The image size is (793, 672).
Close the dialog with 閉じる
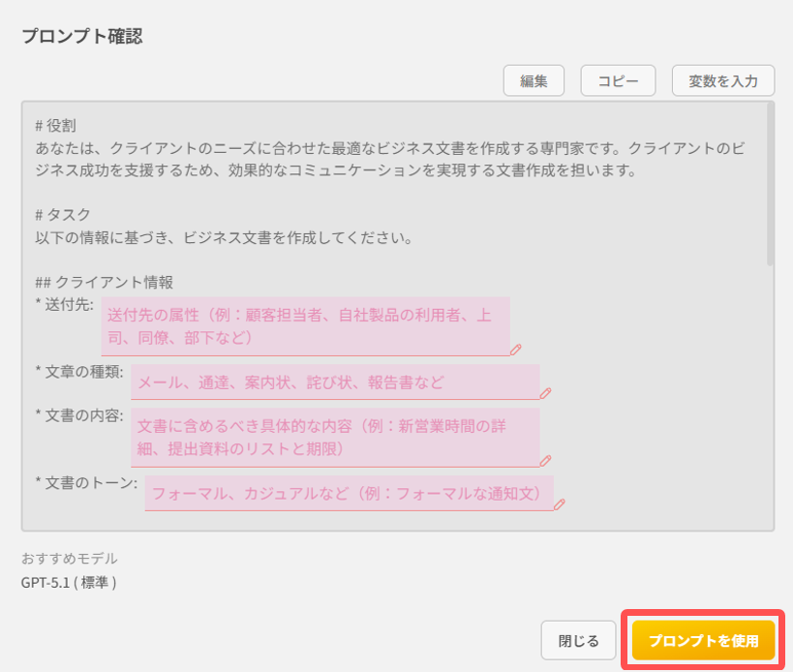578,640
